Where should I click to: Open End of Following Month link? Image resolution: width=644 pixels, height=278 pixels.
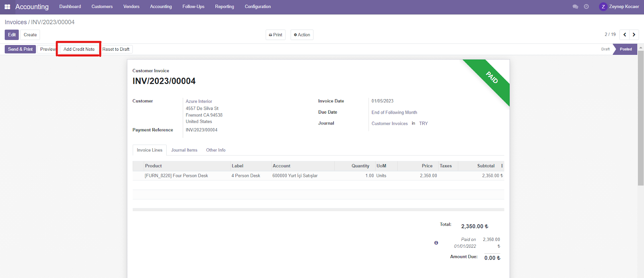[394, 112]
